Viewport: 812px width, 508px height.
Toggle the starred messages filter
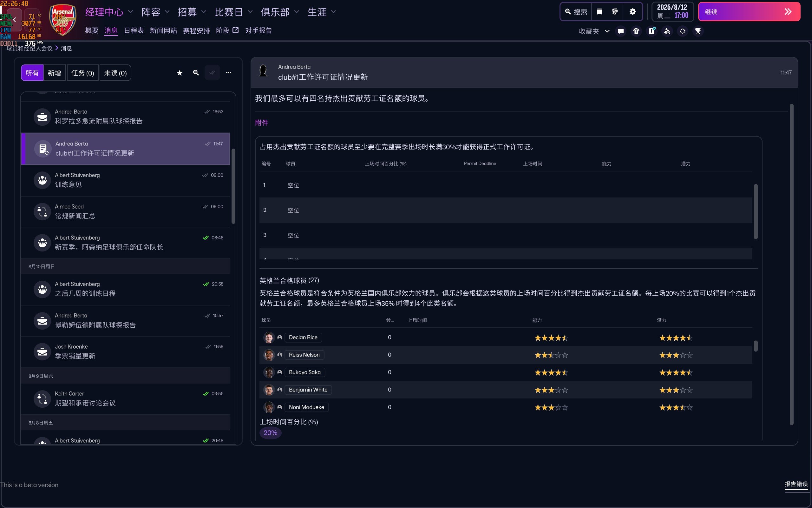coord(180,73)
